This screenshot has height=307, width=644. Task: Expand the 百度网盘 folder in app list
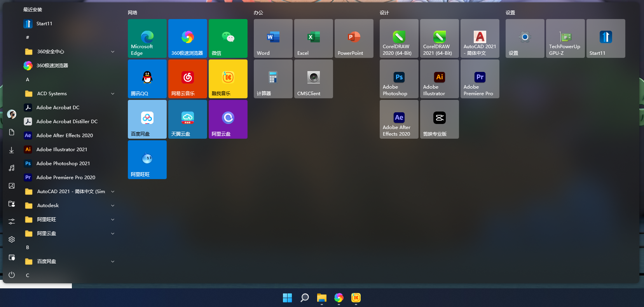pos(70,262)
